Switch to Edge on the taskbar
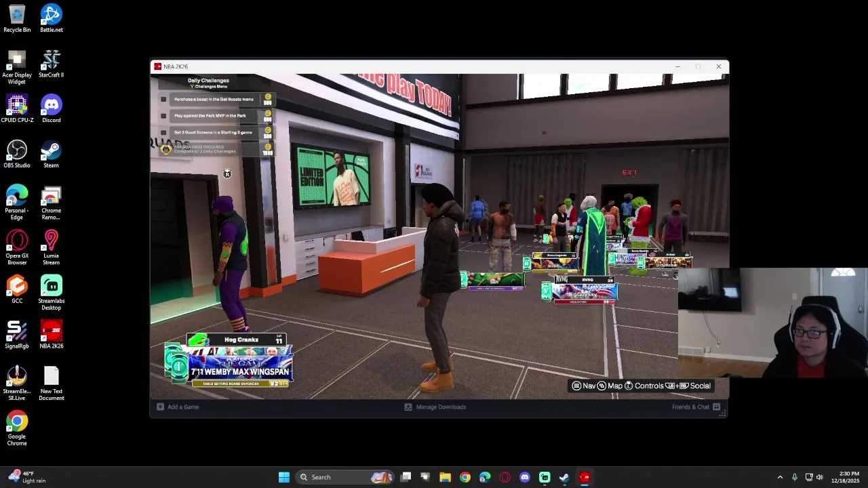Image resolution: width=868 pixels, height=488 pixels. click(485, 477)
